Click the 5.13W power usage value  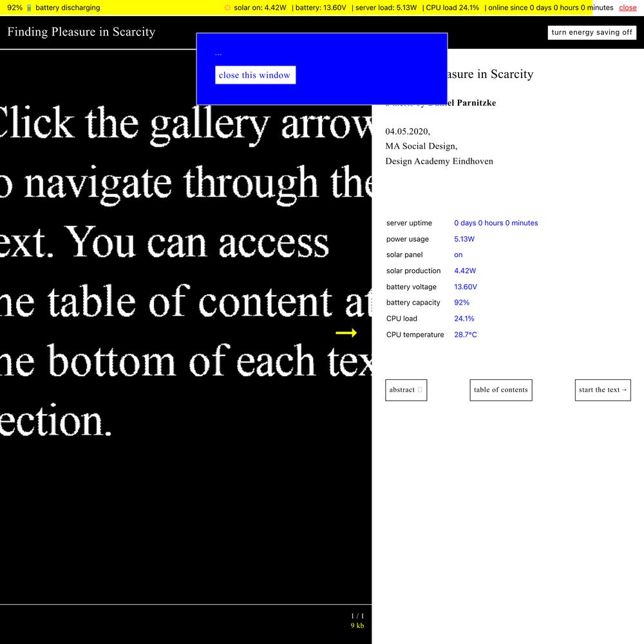(464, 239)
